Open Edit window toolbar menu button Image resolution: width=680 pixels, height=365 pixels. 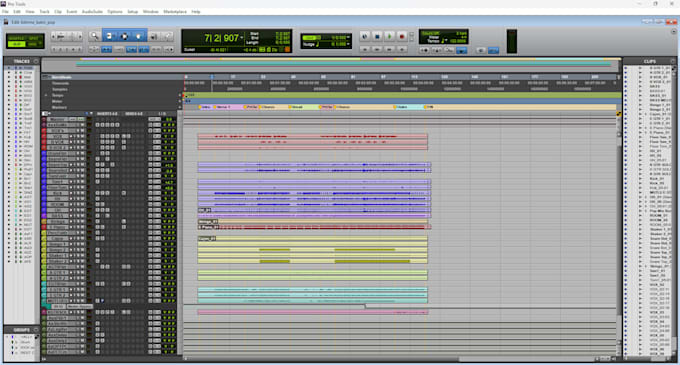point(673,31)
